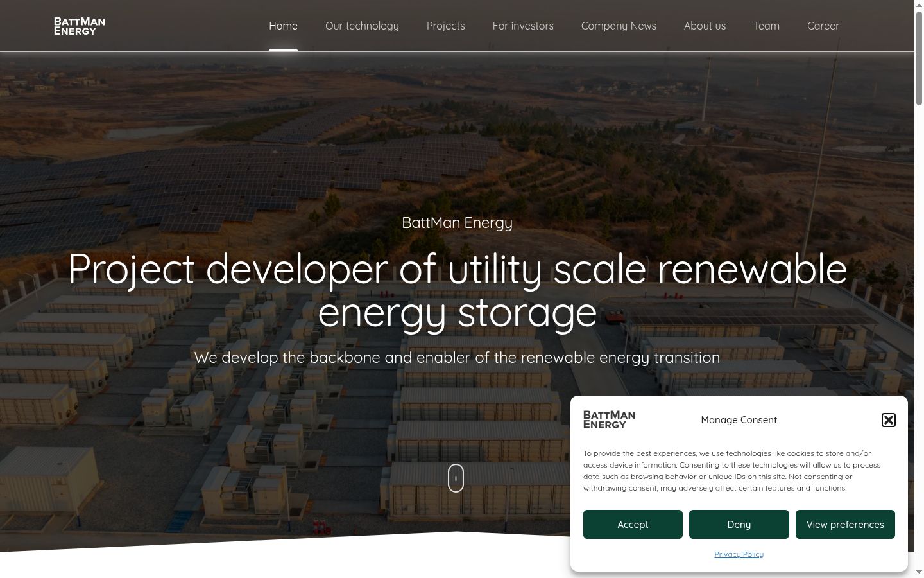Open the Privacy Policy link
The height and width of the screenshot is (578, 924).
[739, 554]
